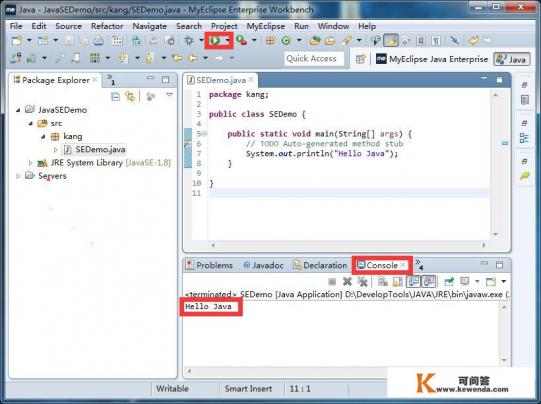Switch to the Problems tab

click(x=209, y=265)
